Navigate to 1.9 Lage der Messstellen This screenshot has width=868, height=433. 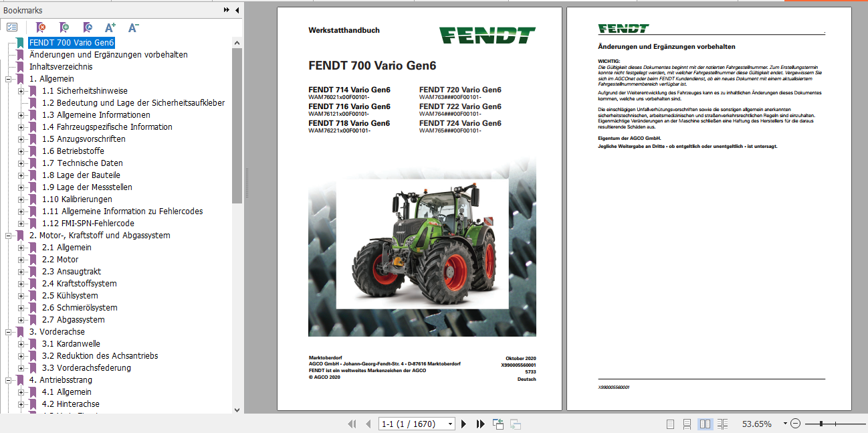coord(87,187)
